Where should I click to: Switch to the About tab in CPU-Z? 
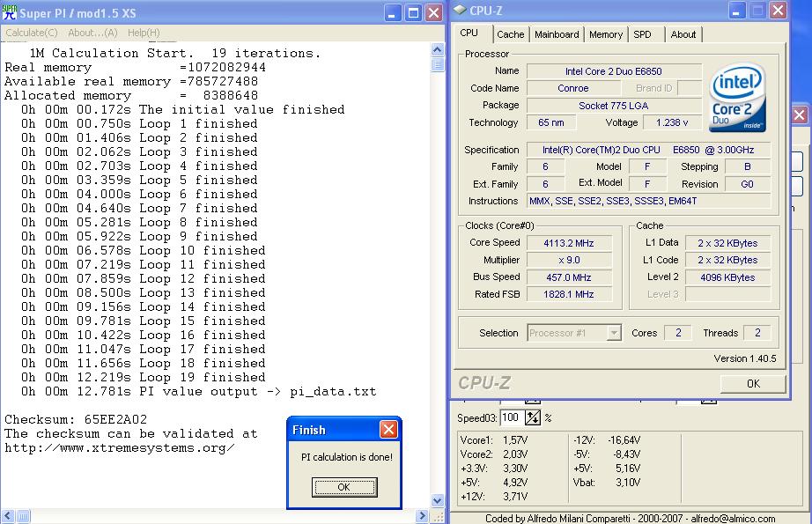point(683,34)
